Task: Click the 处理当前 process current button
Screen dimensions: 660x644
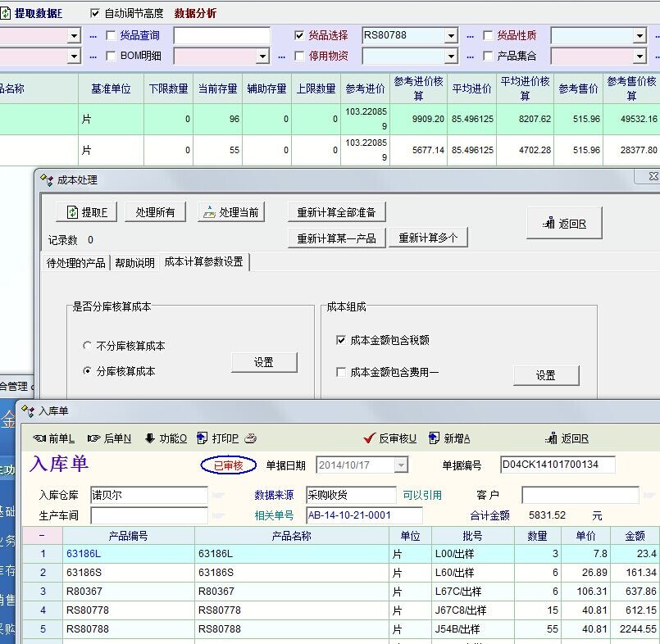Action: [x=231, y=212]
